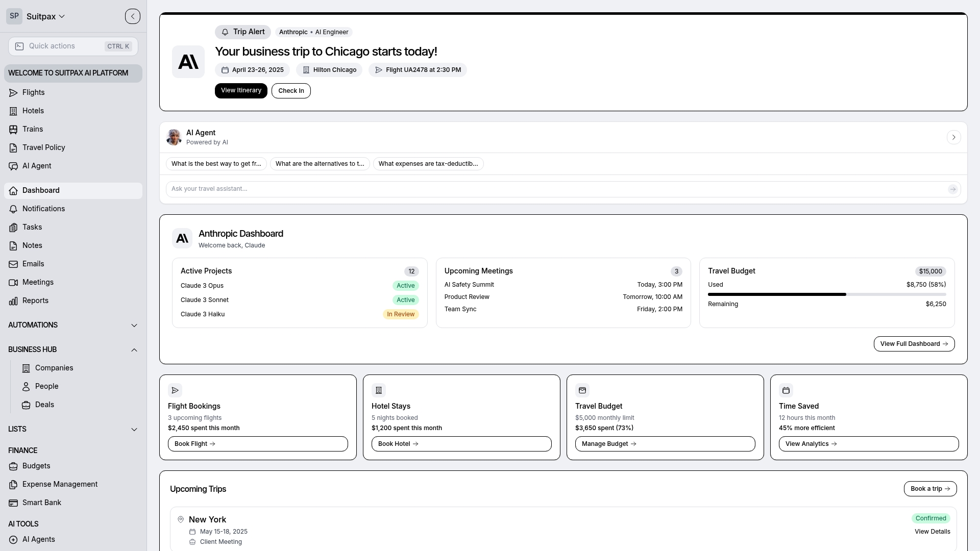Click the Book Flight button
Image resolution: width=980 pixels, height=551 pixels.
pyautogui.click(x=258, y=444)
